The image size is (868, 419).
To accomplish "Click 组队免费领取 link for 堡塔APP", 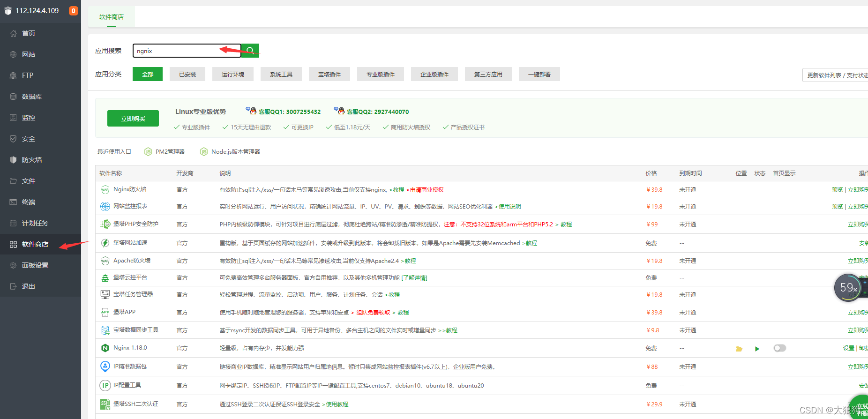I will pyautogui.click(x=373, y=312).
